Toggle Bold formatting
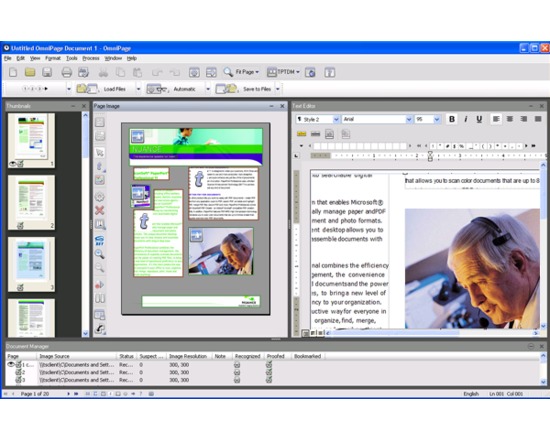This screenshot has width=550, height=440. point(452,119)
